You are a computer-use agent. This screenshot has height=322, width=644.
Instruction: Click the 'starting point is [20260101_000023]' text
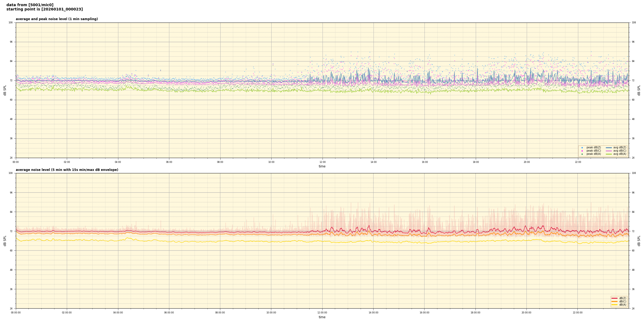(x=45, y=9)
